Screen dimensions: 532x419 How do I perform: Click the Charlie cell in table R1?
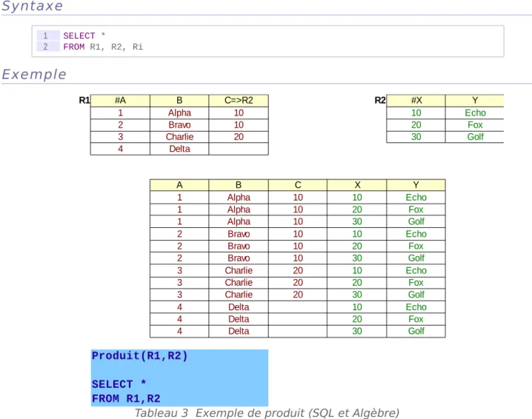click(179, 137)
